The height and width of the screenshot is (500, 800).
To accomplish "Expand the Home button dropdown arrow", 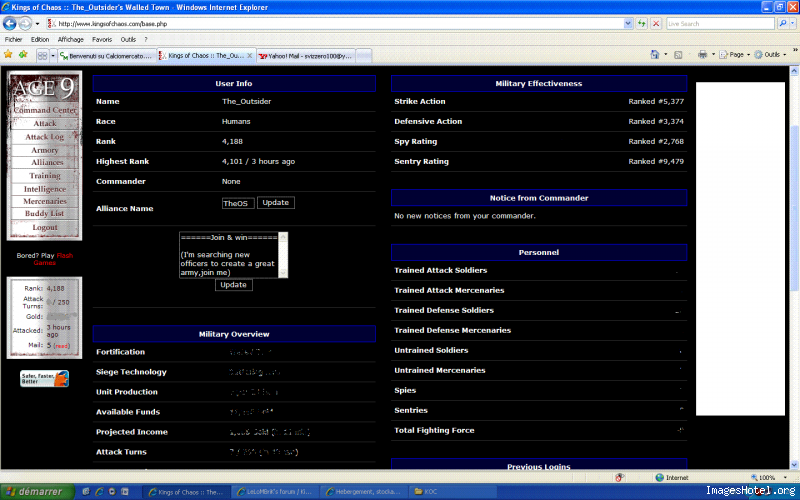I will coord(665,55).
